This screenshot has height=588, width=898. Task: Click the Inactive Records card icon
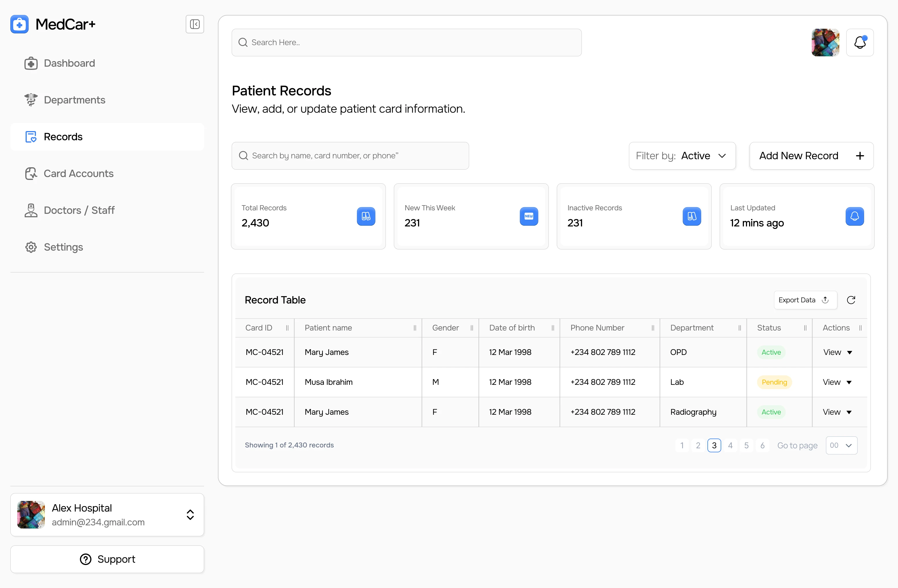[691, 216]
